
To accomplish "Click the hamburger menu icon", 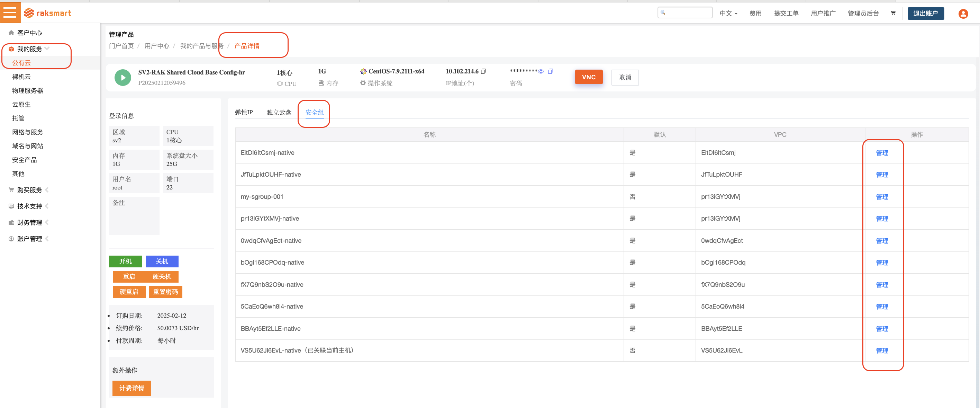I will [x=9, y=12].
